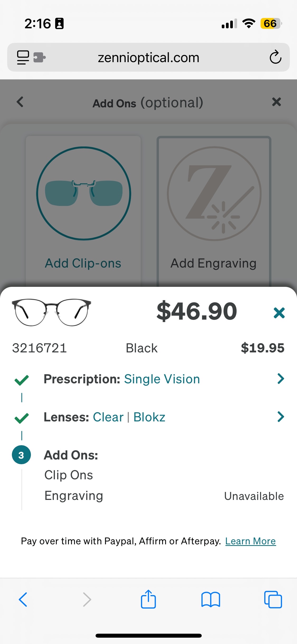Open Safari page settings reader icon
297x644 pixels.
click(x=23, y=57)
